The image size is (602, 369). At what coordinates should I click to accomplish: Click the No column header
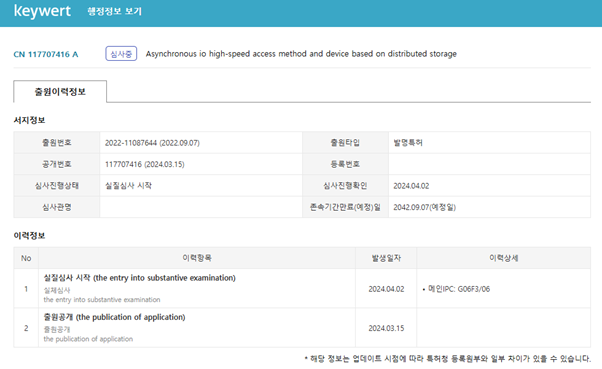tap(26, 258)
